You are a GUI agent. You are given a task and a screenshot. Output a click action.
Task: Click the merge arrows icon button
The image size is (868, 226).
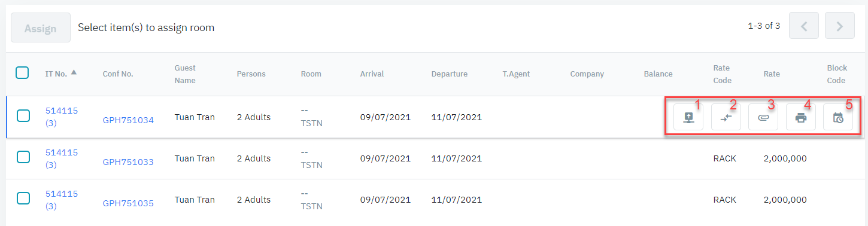(x=726, y=118)
